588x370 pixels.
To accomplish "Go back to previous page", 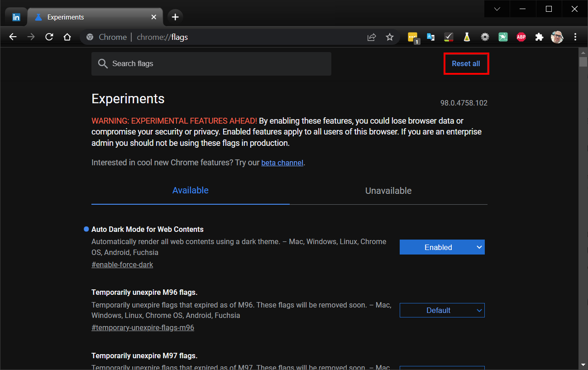I will pyautogui.click(x=13, y=37).
